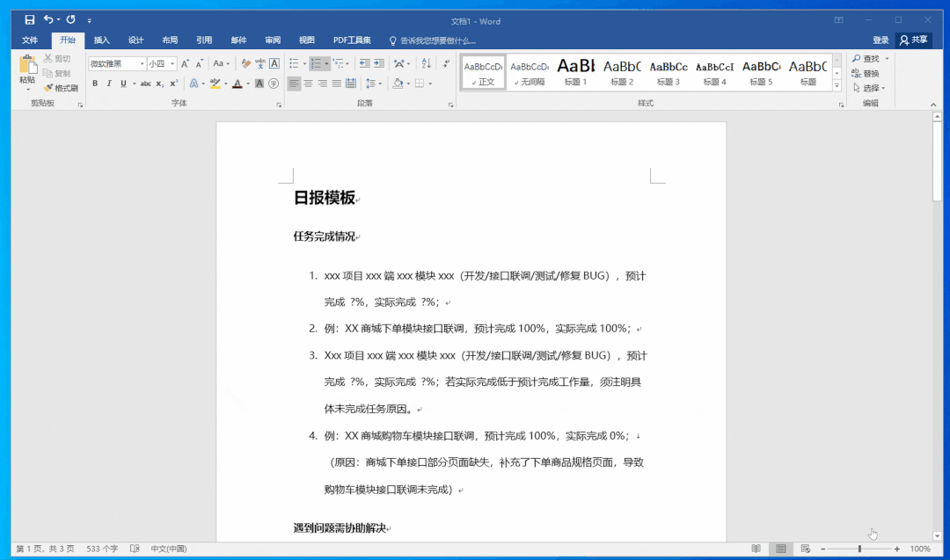Toggle character shading

pyautogui.click(x=259, y=84)
